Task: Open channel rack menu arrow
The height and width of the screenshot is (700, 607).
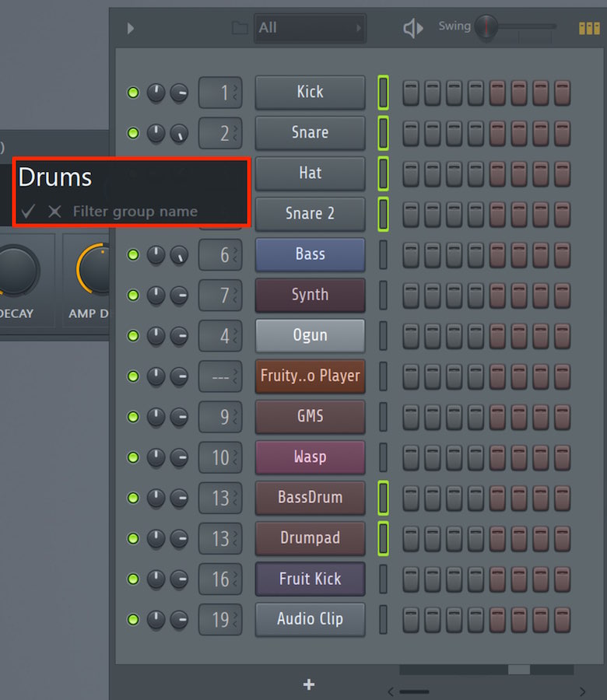Action: [131, 29]
